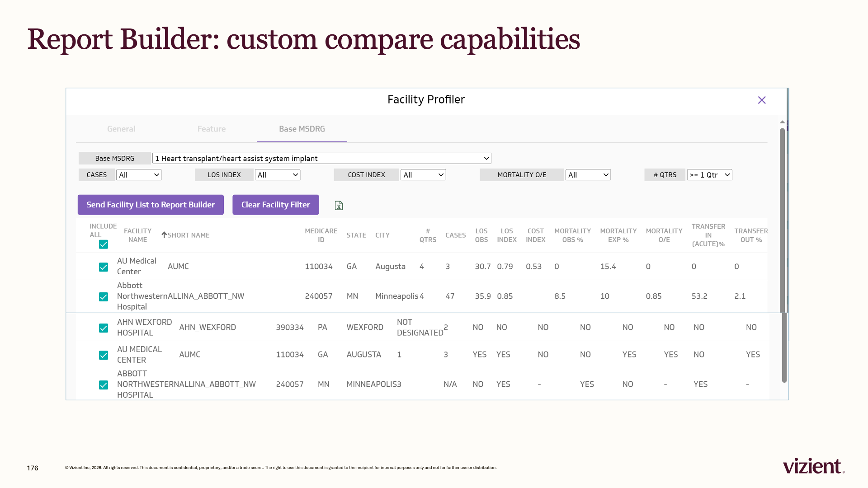Viewport: 868px width, 488px height.
Task: Uncheck Abbott Northwestern Hospital row checkbox
Action: (104, 297)
